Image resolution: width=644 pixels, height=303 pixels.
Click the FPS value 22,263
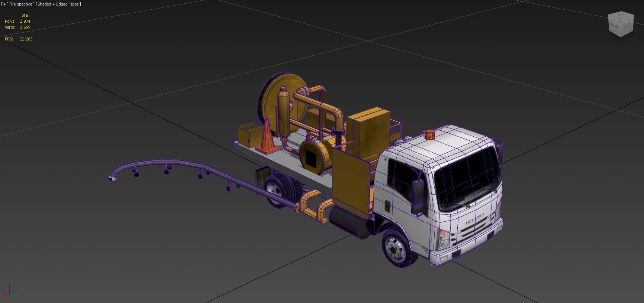[26, 39]
